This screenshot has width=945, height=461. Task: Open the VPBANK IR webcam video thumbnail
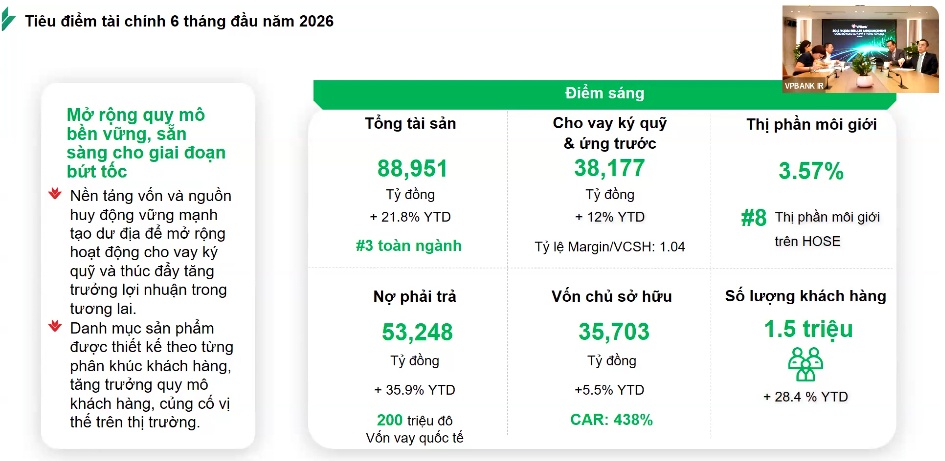[x=860, y=49]
